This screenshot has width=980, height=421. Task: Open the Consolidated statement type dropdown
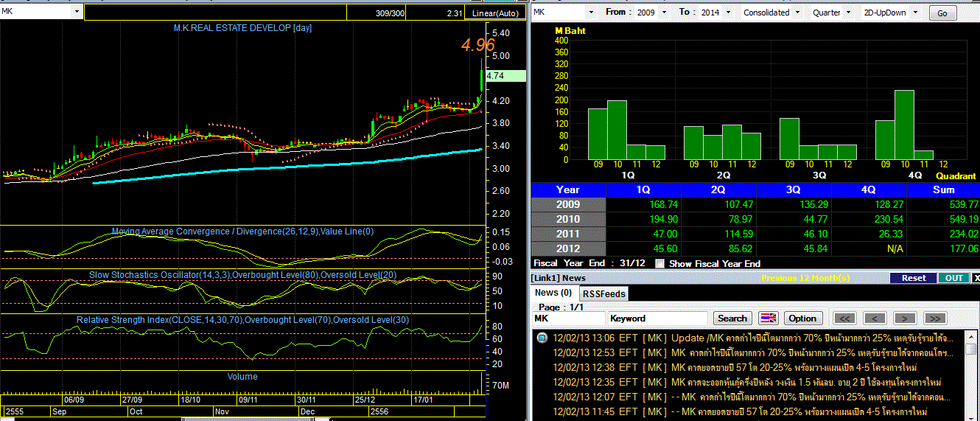(x=798, y=13)
